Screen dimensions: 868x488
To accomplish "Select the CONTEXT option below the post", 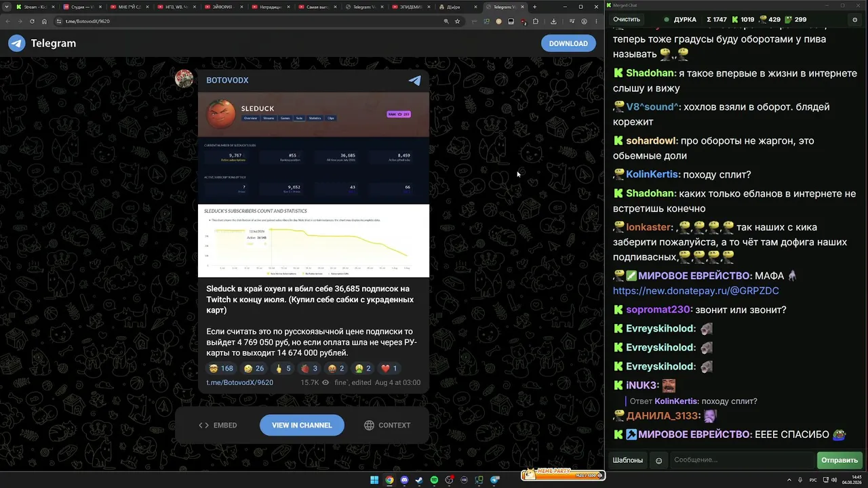I will [387, 426].
